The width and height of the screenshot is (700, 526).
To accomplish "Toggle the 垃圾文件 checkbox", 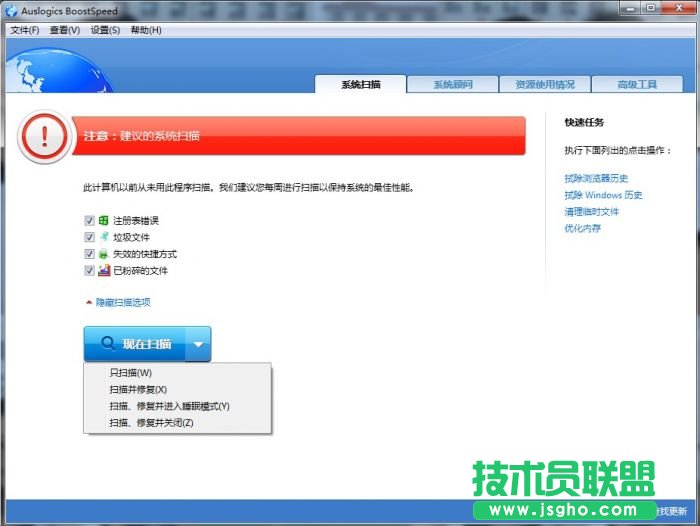I will [90, 237].
